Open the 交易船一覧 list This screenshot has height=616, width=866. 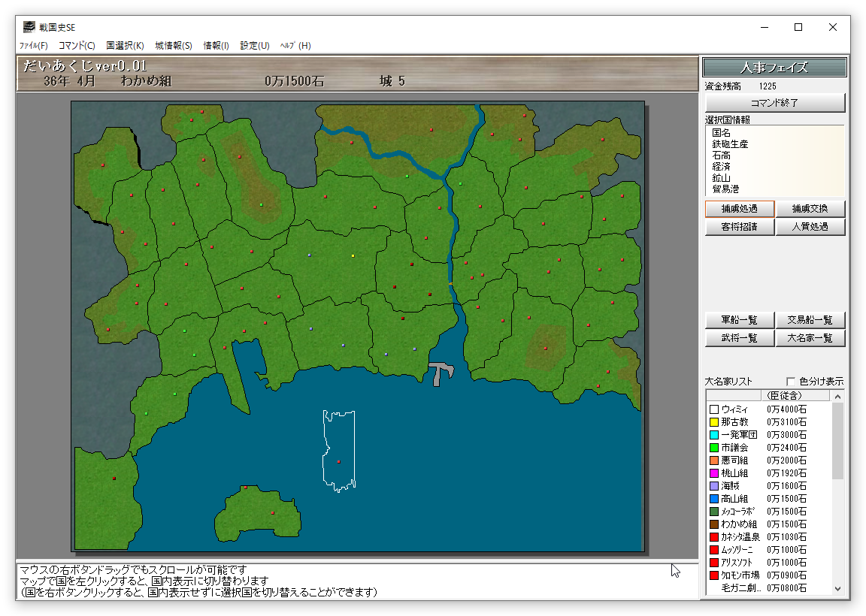click(x=810, y=320)
